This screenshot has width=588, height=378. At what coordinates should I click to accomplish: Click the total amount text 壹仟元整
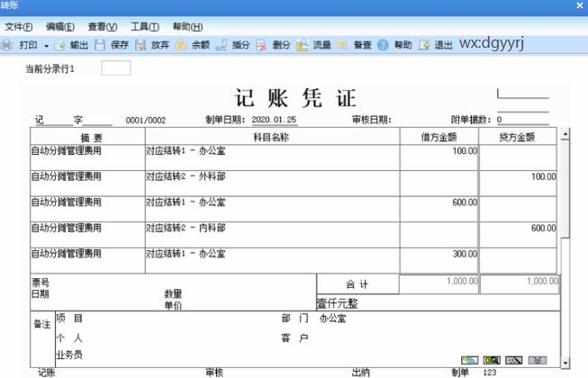click(338, 303)
